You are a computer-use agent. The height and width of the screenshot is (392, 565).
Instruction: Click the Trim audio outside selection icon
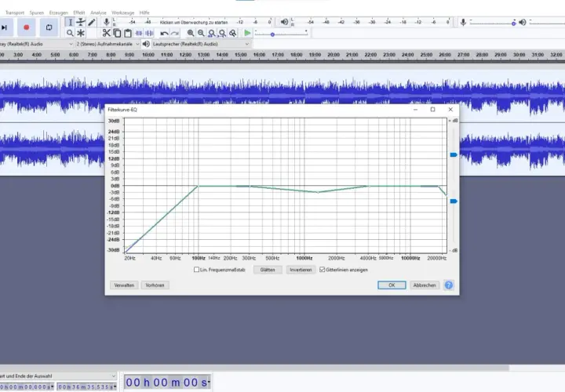[139, 33]
